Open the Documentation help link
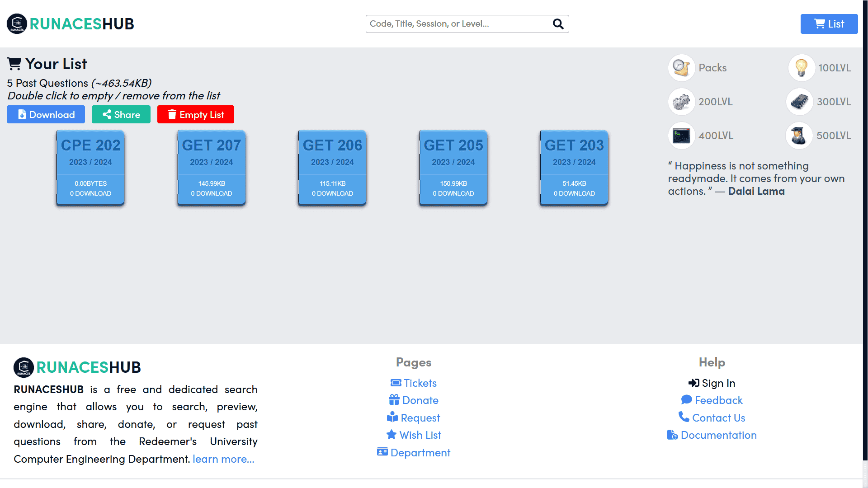The height and width of the screenshot is (488, 868). click(x=712, y=435)
